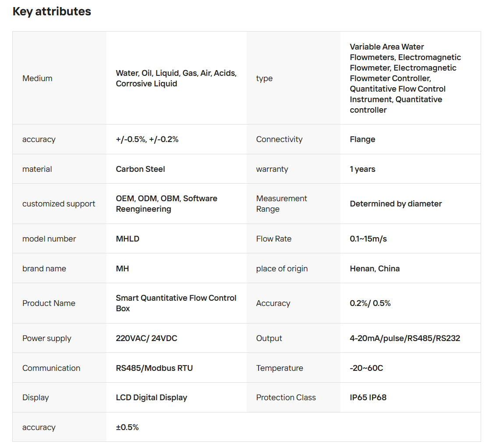The image size is (489, 448).
Task: Select the 1 years warranty value
Action: coord(362,169)
